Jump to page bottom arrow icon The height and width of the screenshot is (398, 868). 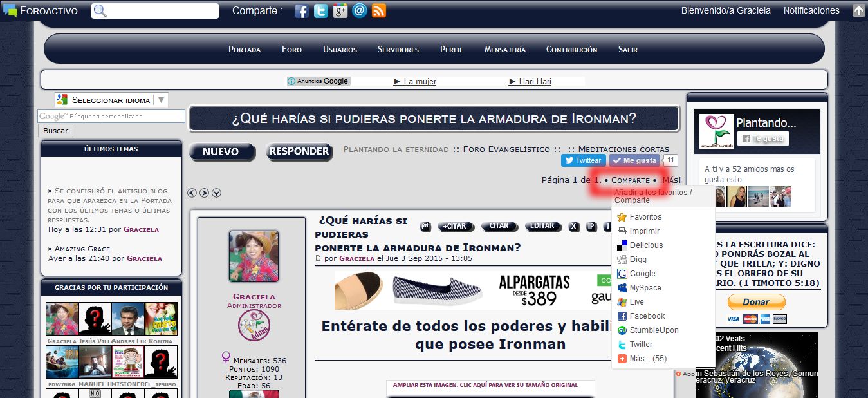(216, 193)
